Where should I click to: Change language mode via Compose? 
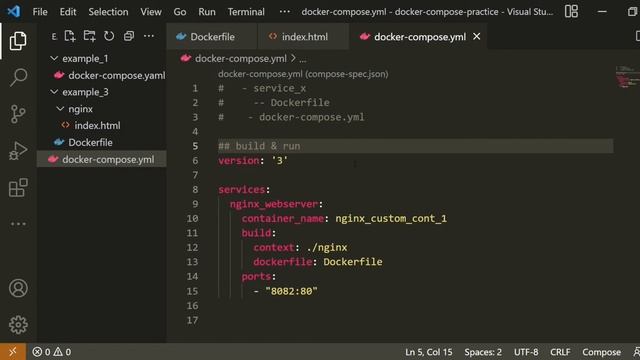point(601,352)
